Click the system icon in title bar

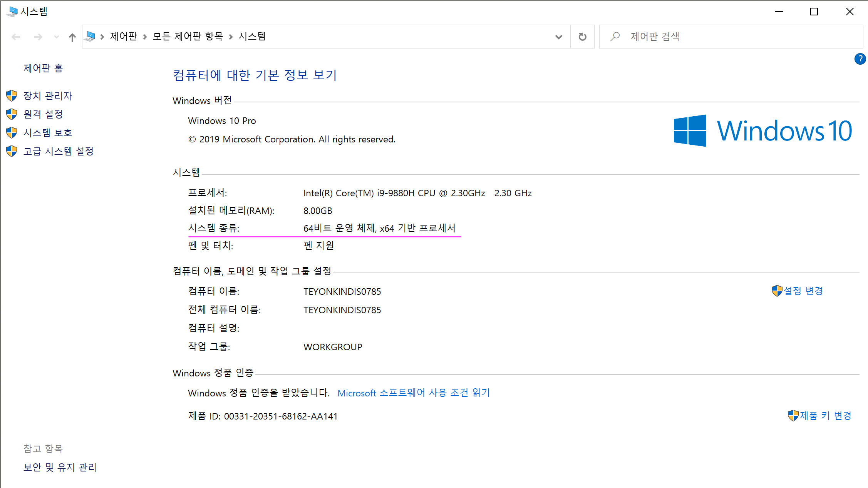(x=12, y=12)
